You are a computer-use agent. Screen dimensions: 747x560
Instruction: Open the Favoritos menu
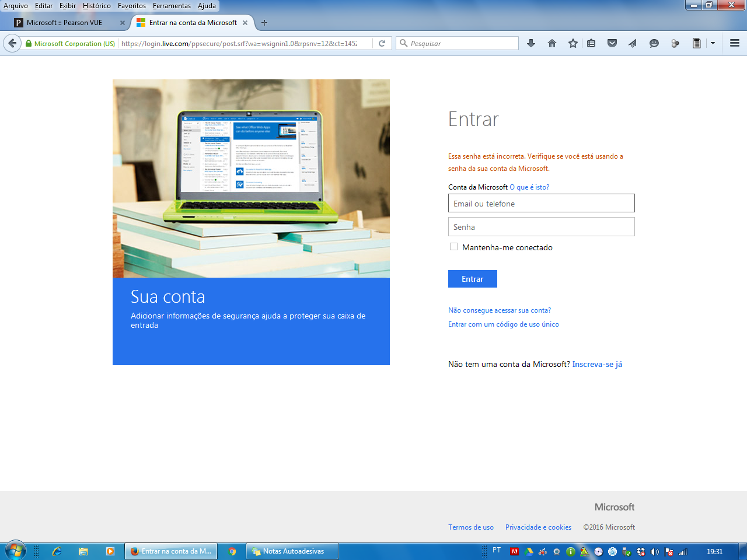click(x=132, y=6)
